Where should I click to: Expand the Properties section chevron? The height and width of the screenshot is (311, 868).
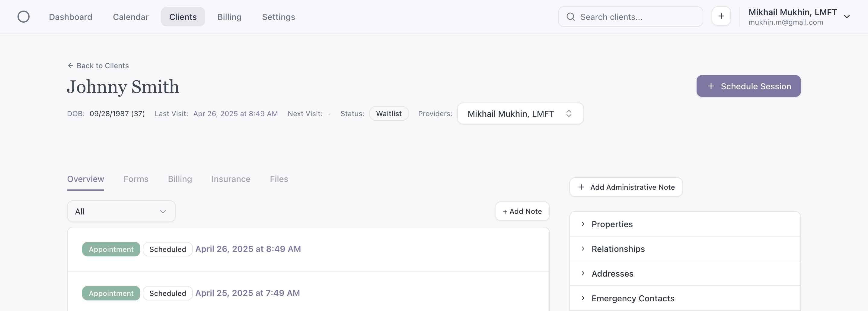[583, 224]
